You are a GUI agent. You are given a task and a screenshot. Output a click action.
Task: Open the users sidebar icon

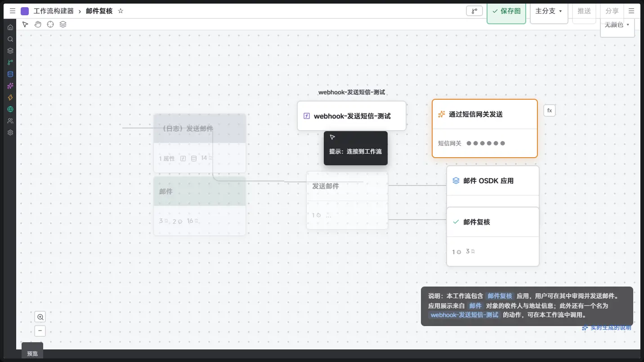pyautogui.click(x=10, y=121)
